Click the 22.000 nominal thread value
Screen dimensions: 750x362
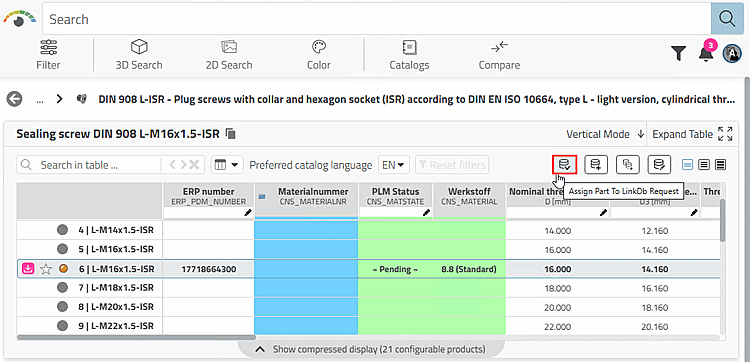(x=558, y=327)
